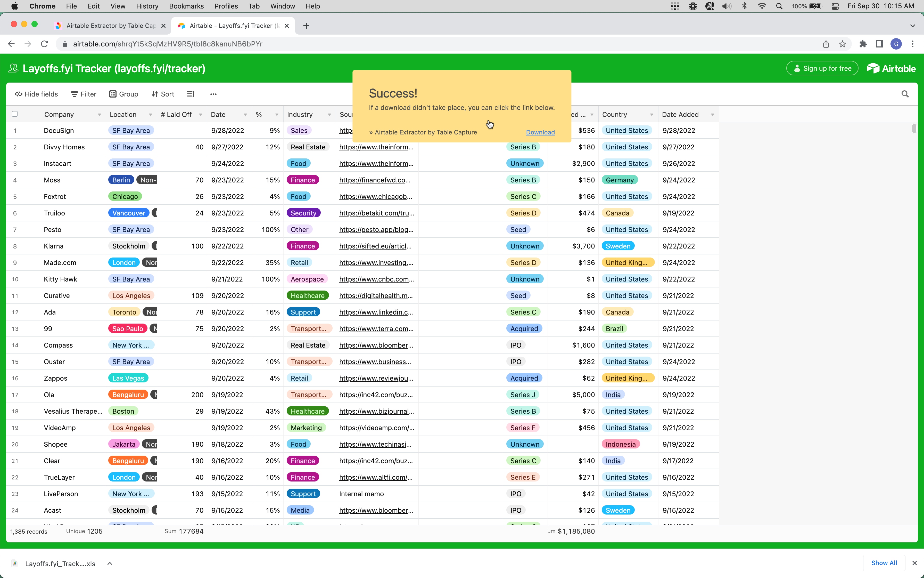Screen dimensions: 924x578
Task: Open the Help menu
Action: pyautogui.click(x=313, y=6)
